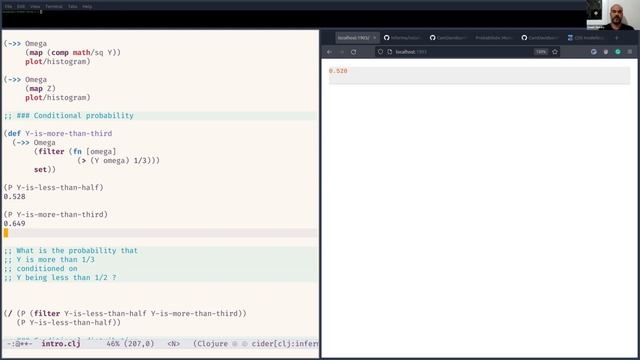Image resolution: width=640 pixels, height=360 pixels.
Task: Close the localhost browser tab
Action: click(375, 38)
